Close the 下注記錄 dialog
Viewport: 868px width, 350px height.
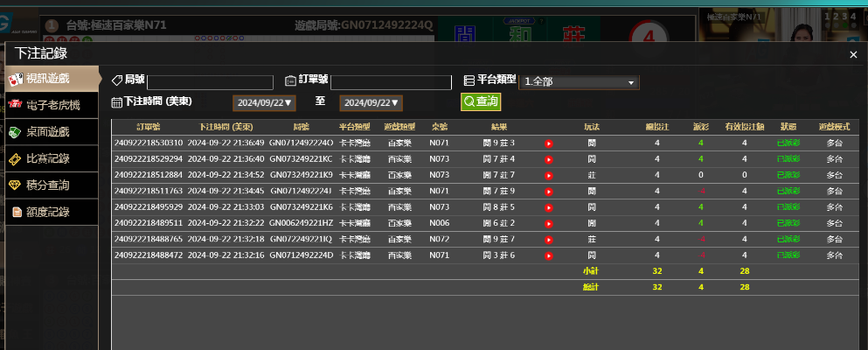click(853, 55)
